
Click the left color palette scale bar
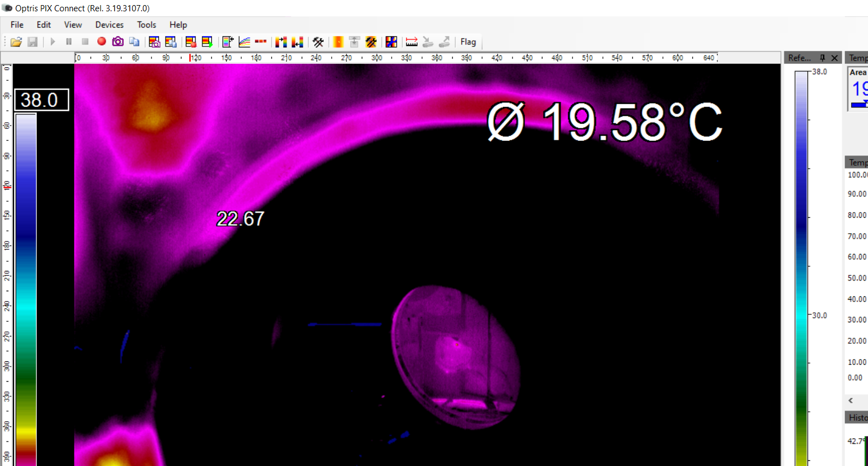tap(26, 283)
